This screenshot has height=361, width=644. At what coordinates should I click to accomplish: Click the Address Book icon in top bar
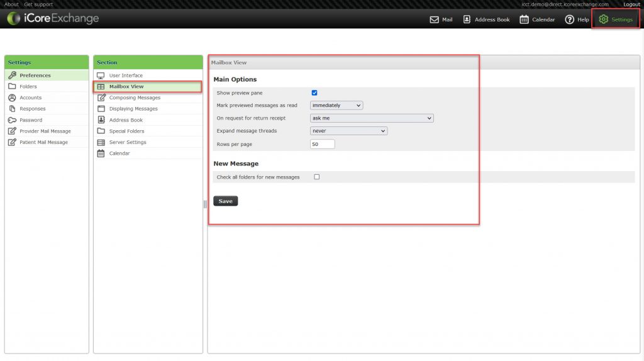[467, 19]
